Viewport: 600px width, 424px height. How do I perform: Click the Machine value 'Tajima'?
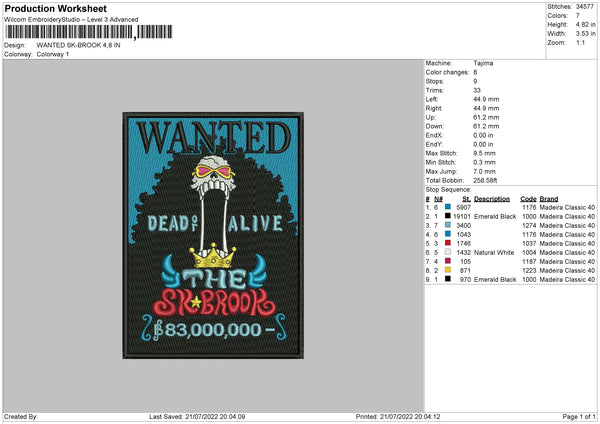coord(483,63)
